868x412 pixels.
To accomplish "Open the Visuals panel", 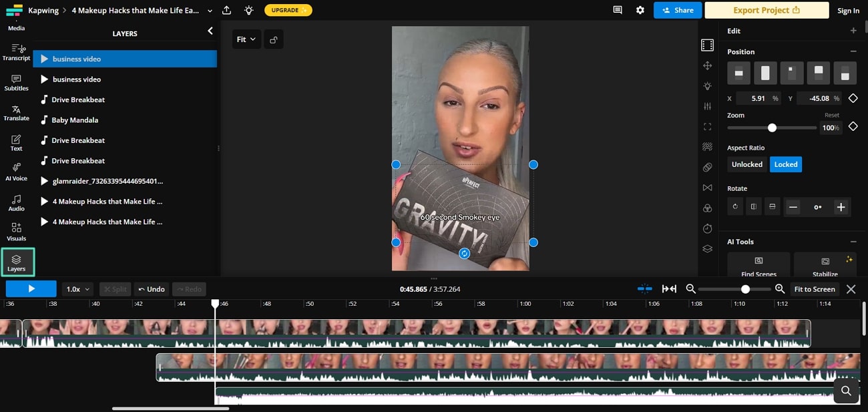I will [16, 232].
